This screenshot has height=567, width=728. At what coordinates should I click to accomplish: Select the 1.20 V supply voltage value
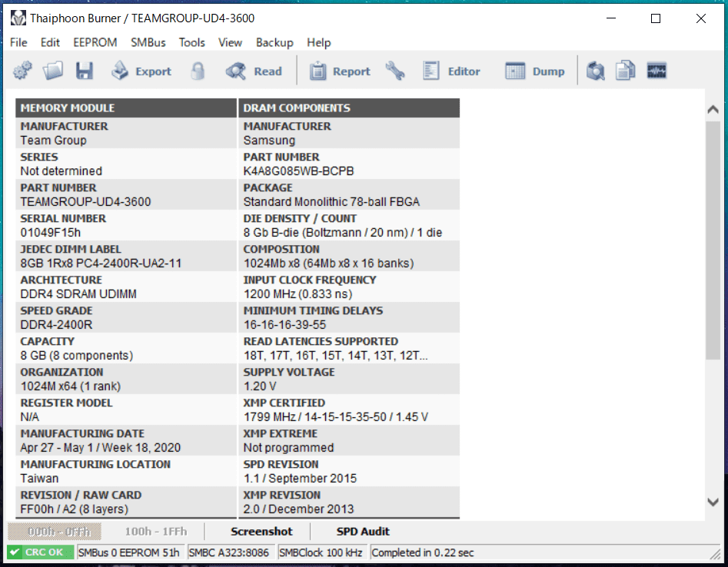[260, 386]
